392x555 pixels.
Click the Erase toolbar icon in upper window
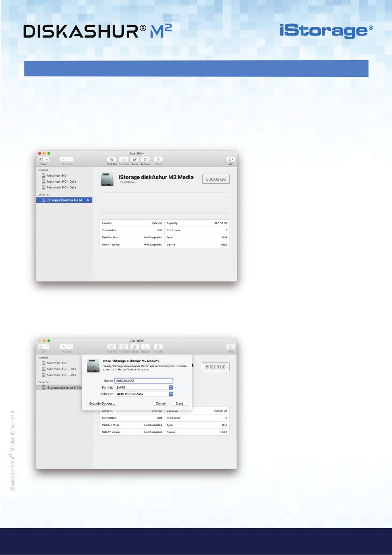[x=135, y=159]
